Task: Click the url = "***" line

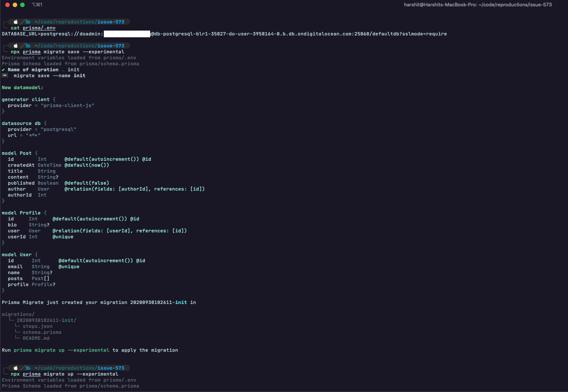Action: [x=24, y=135]
